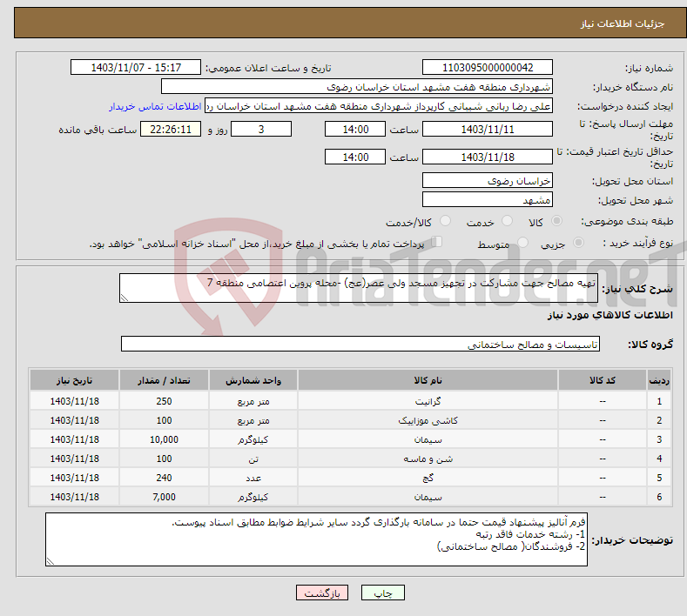The image size is (687, 616).
Task: Click the گرانیت item name cell
Action: pyautogui.click(x=428, y=401)
